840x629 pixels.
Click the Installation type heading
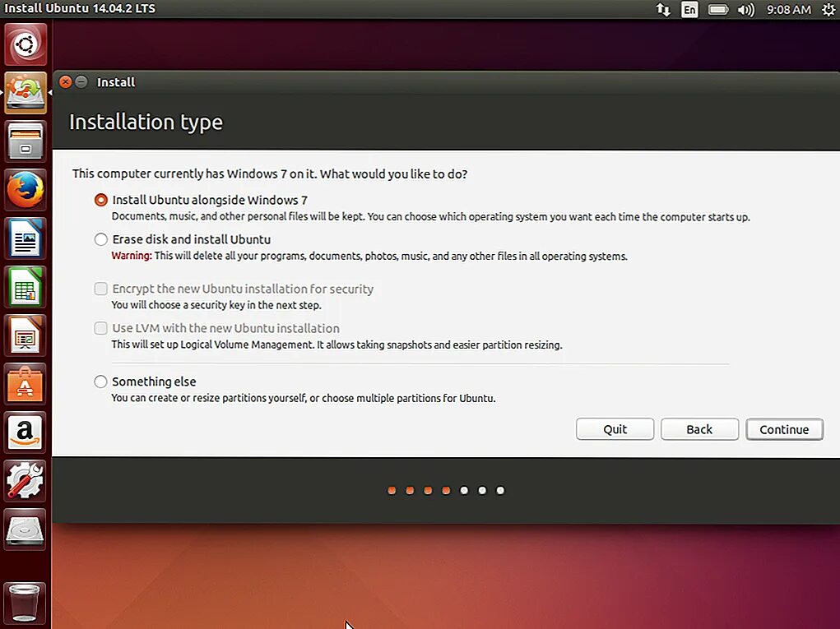click(x=146, y=123)
